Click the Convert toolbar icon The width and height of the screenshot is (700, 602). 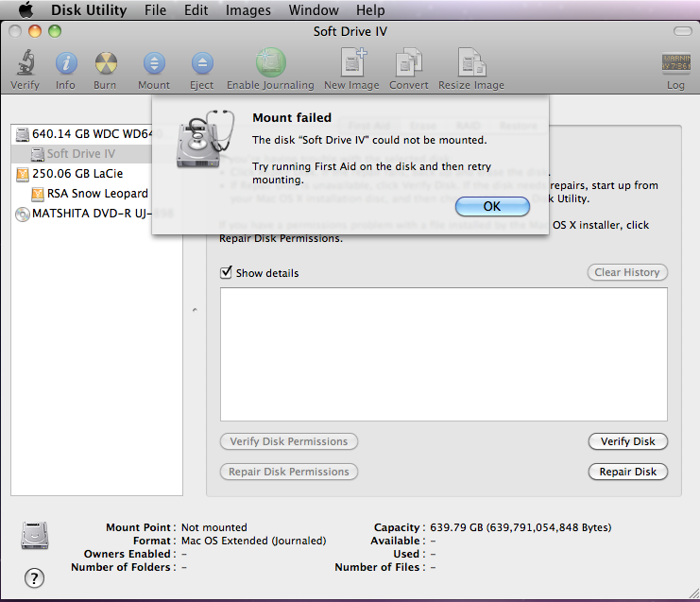tap(408, 62)
